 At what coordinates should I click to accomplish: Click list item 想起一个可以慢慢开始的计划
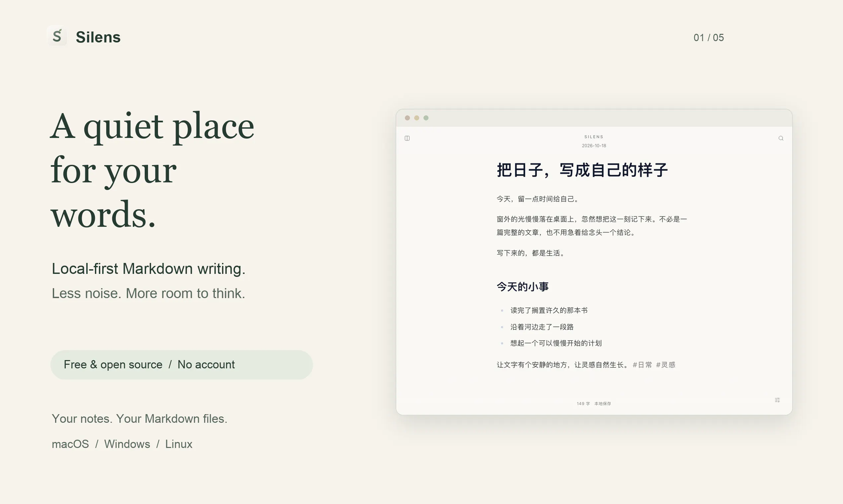click(556, 344)
